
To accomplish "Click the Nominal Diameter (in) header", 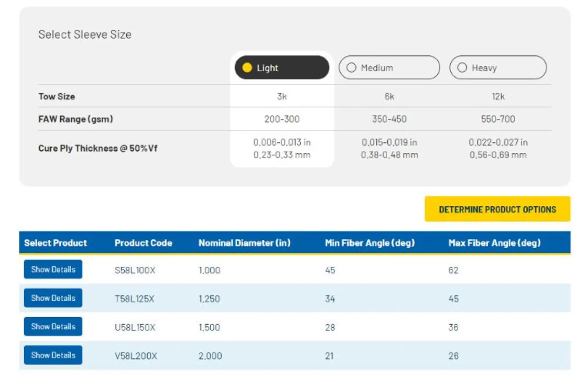I will point(244,243).
